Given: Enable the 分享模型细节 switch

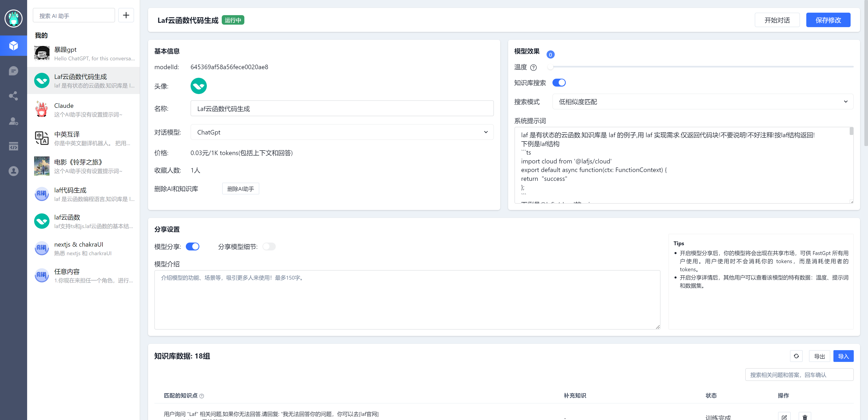Looking at the screenshot, I should pos(269,246).
